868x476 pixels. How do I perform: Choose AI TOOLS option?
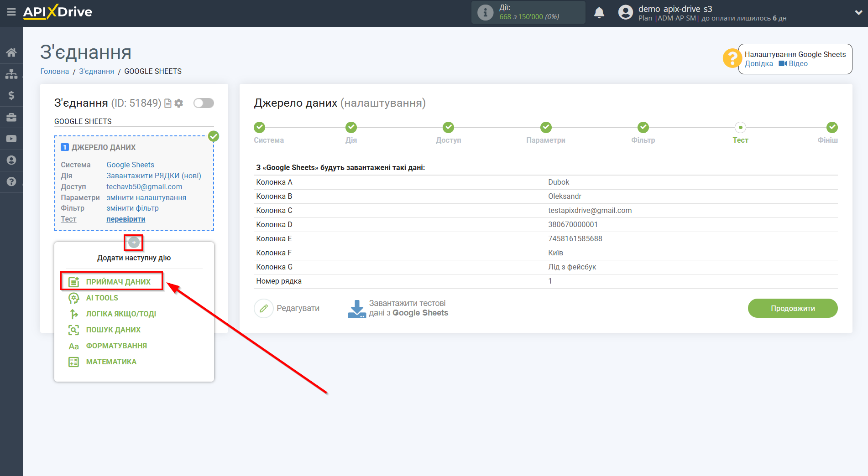102,298
